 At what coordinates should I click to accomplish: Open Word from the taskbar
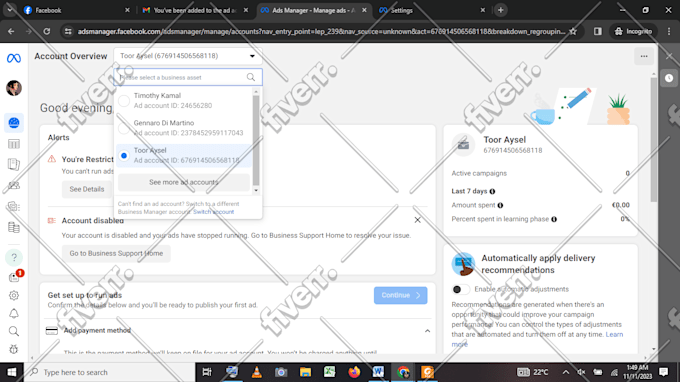tap(378, 372)
